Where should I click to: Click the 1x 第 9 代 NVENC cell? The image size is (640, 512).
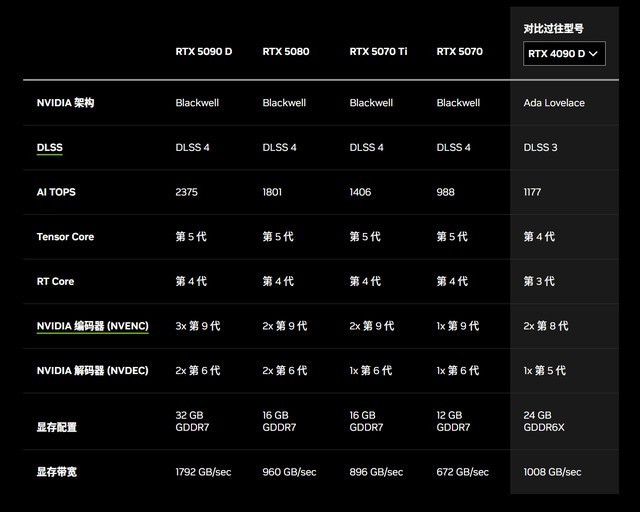458,326
